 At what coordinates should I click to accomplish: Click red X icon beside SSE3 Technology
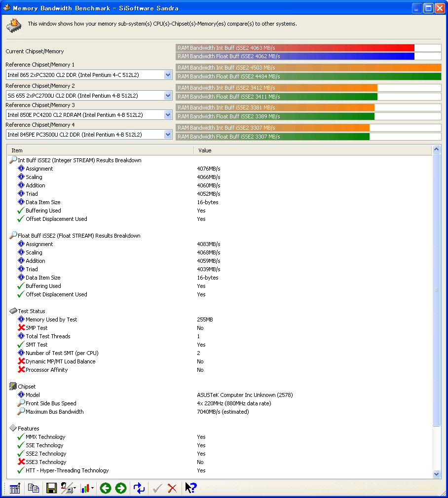click(x=21, y=462)
